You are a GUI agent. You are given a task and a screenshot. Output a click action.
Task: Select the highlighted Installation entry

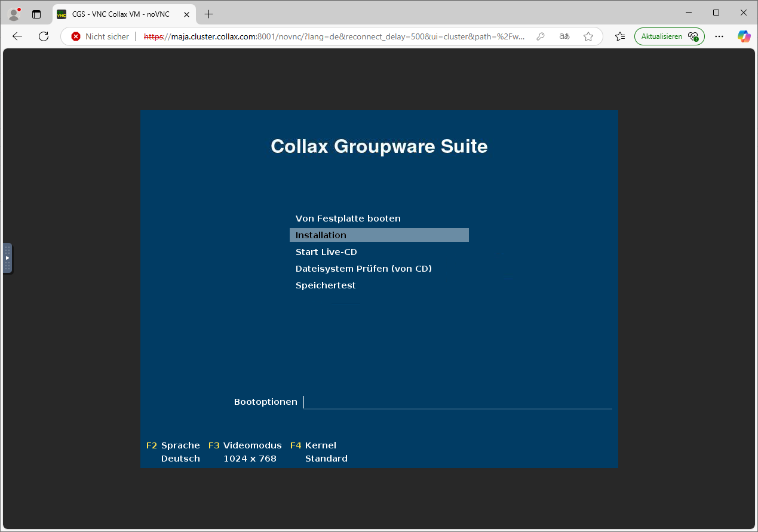click(379, 235)
